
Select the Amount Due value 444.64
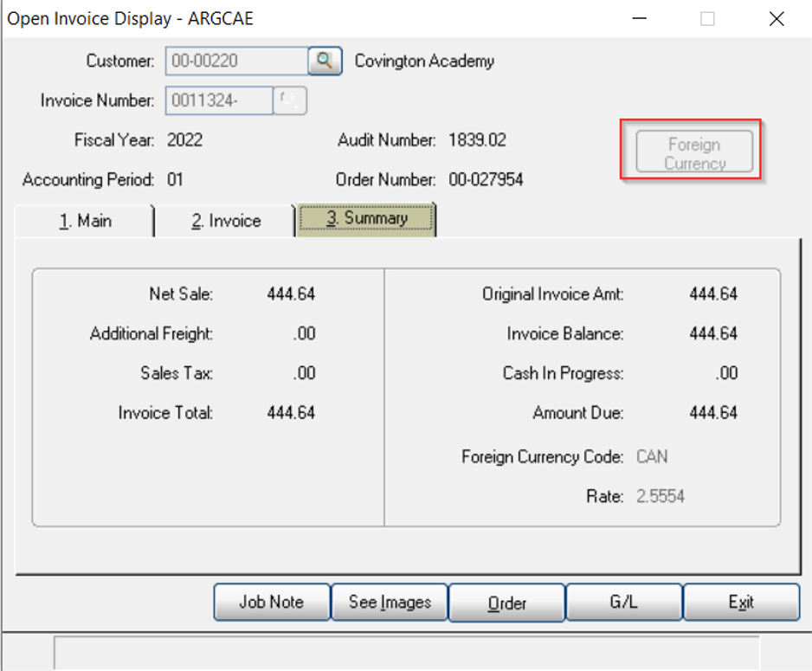tap(713, 413)
